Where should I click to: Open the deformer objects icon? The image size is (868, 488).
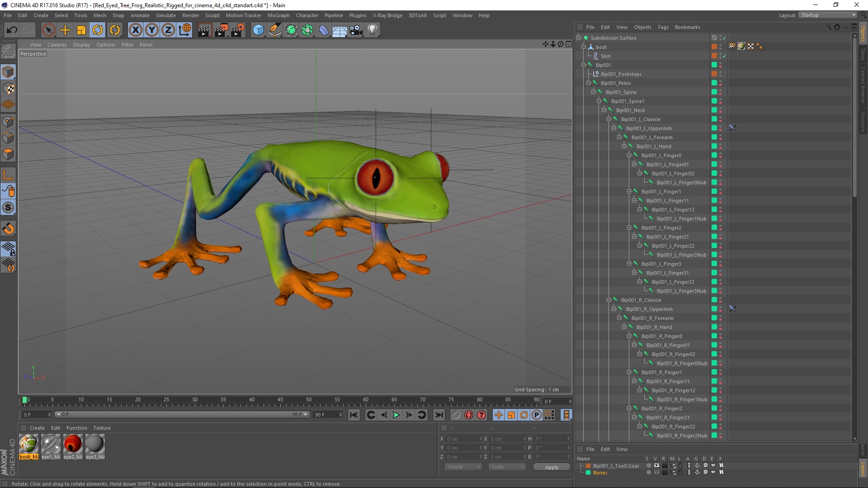[324, 30]
